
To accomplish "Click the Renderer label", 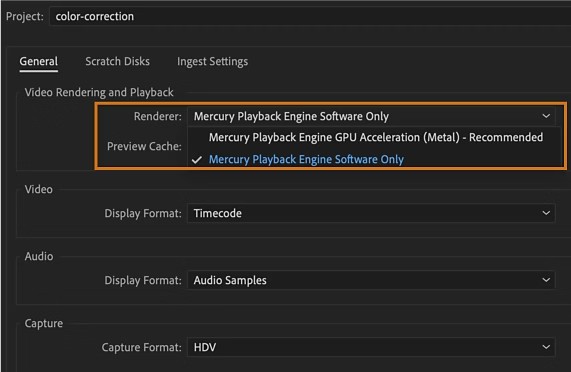I will [158, 116].
